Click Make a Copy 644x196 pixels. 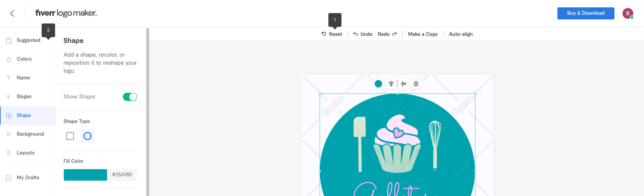pos(423,34)
